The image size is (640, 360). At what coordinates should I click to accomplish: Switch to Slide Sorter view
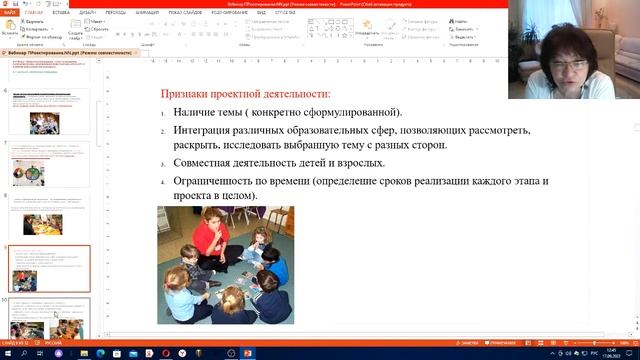click(540, 343)
